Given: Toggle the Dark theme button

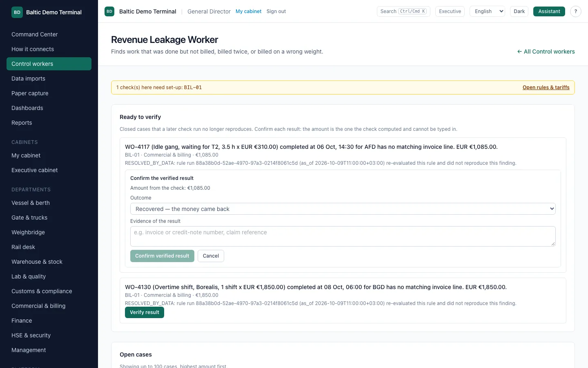Looking at the screenshot, I should [x=519, y=11].
